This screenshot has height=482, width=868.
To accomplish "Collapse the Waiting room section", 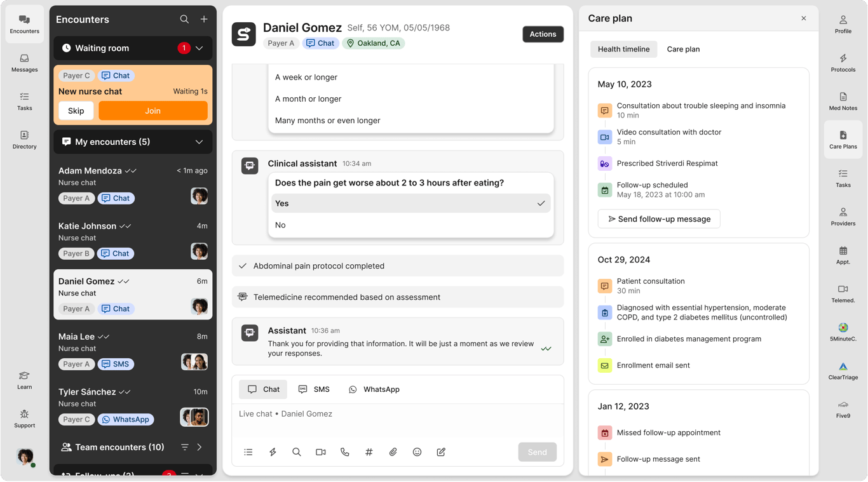I will 200,48.
